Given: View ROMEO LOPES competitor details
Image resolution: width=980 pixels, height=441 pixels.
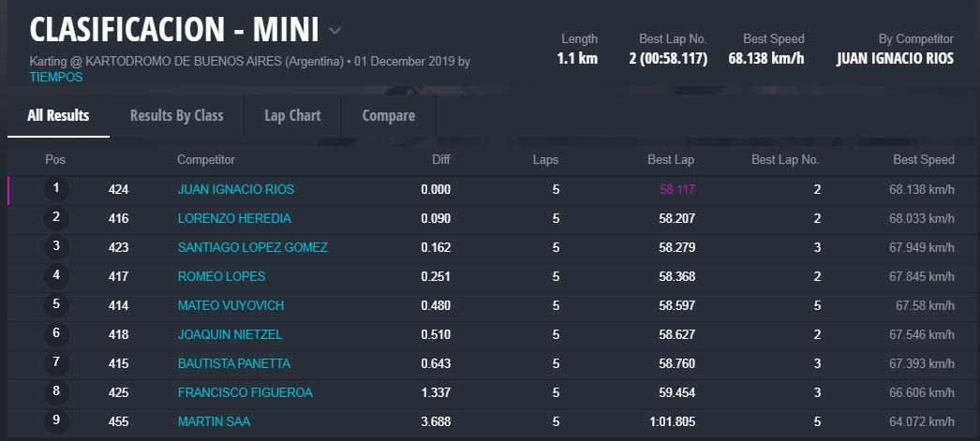Looking at the screenshot, I should (221, 276).
